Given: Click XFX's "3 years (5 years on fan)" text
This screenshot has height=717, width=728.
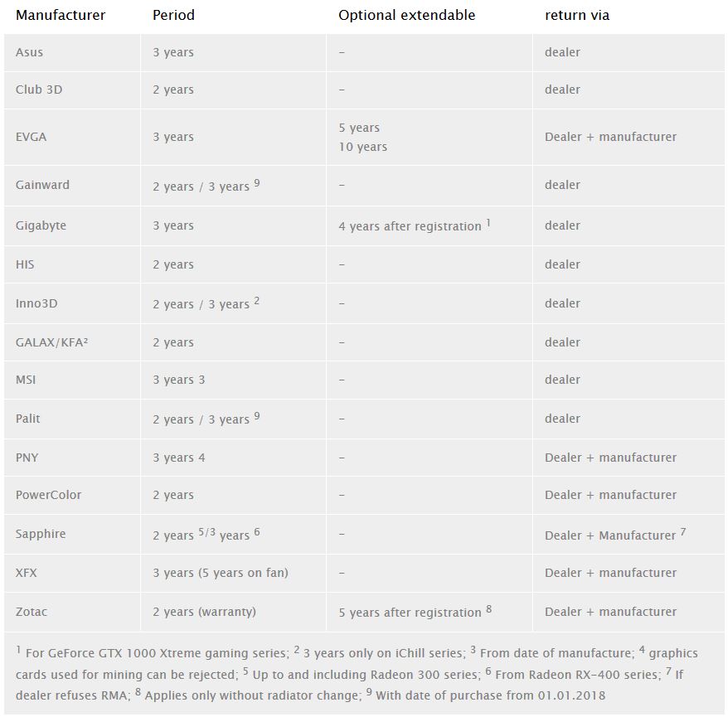Looking at the screenshot, I should point(220,573).
